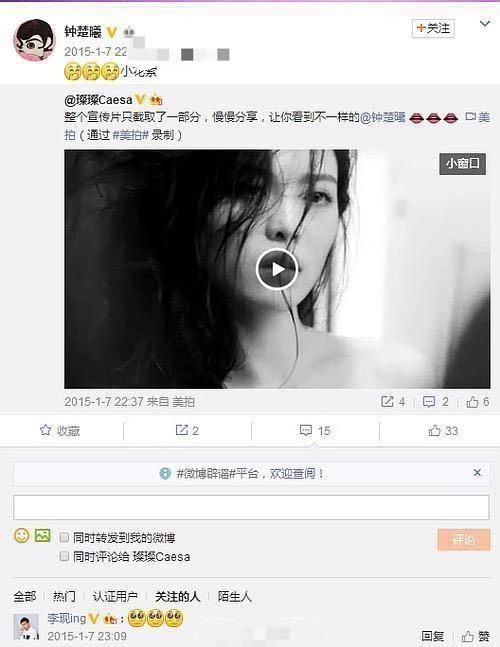Switch to the 认证用户 comments tab
500x647 pixels.
click(115, 596)
